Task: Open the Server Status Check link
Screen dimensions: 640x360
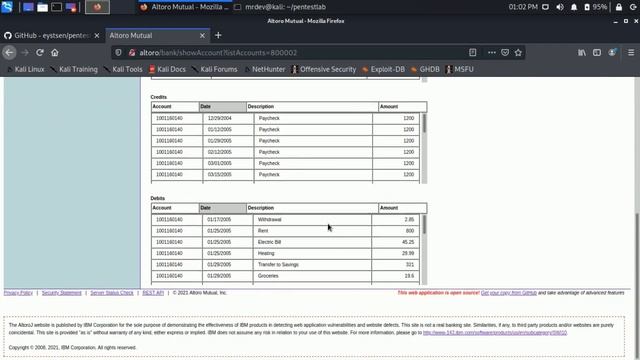Action: click(x=112, y=293)
